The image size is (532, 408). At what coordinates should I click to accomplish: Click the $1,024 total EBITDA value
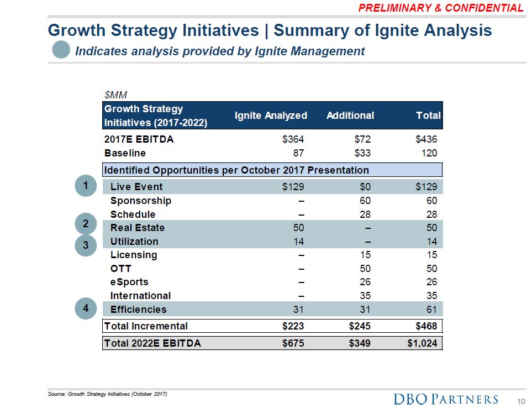422,343
